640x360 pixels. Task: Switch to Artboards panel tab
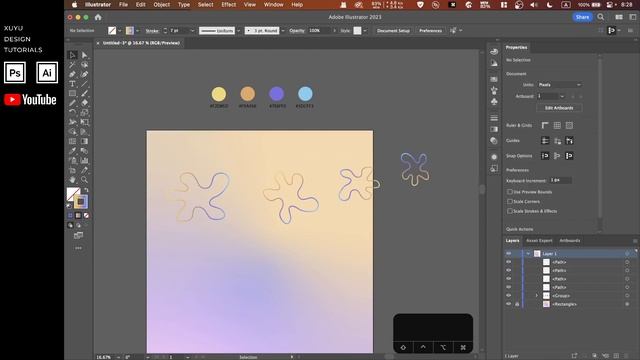tap(570, 240)
